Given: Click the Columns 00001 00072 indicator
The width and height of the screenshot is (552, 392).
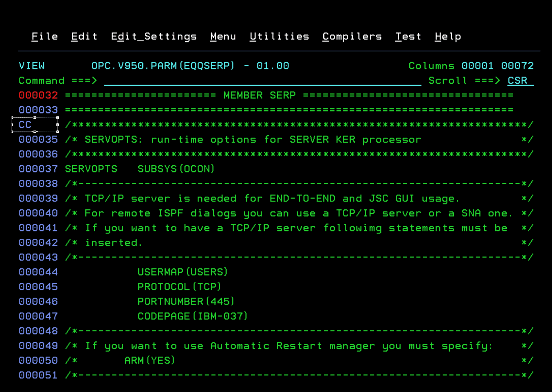Looking at the screenshot, I should point(471,66).
